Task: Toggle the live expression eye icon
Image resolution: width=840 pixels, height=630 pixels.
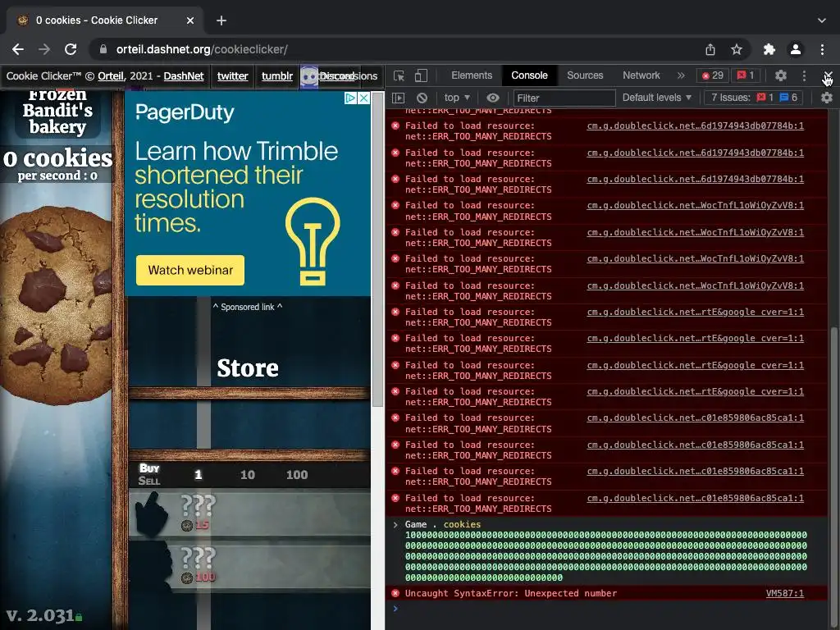Action: click(493, 98)
